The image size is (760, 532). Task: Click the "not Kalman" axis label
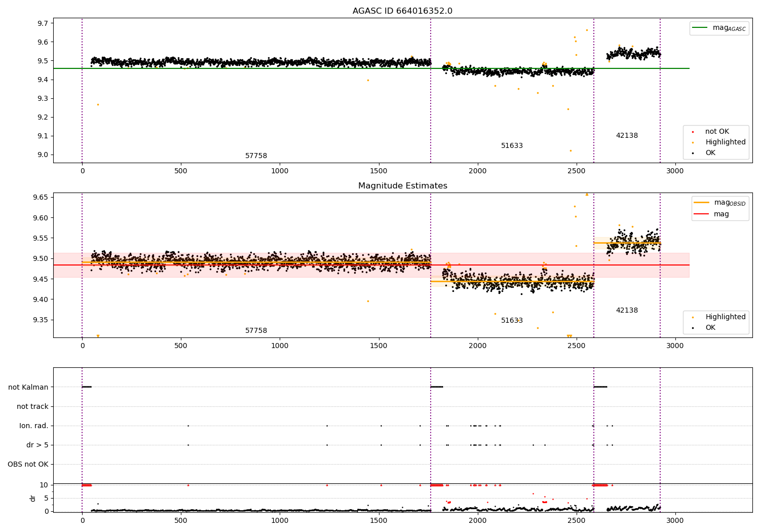[x=28, y=387]
